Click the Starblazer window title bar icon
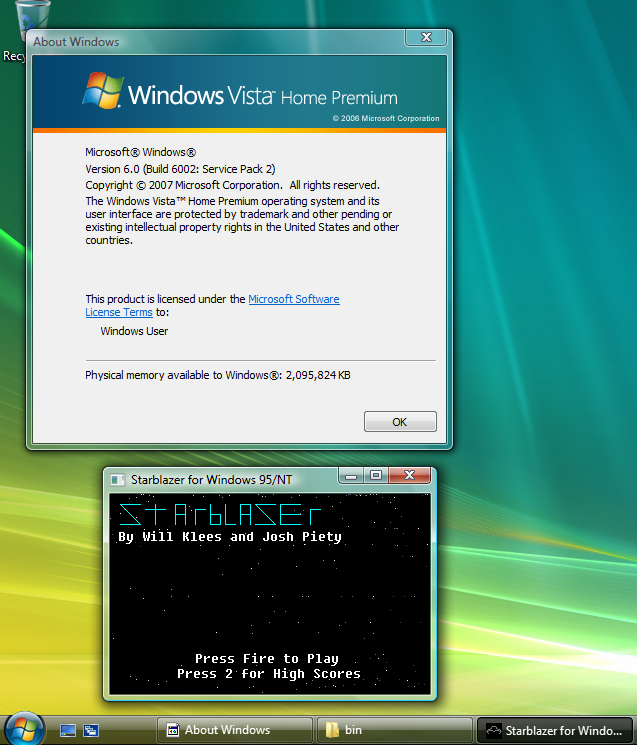This screenshot has height=745, width=637. coord(118,479)
